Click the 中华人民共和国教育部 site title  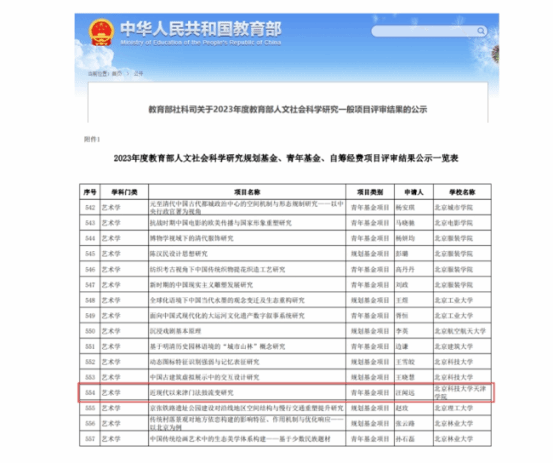(201, 29)
